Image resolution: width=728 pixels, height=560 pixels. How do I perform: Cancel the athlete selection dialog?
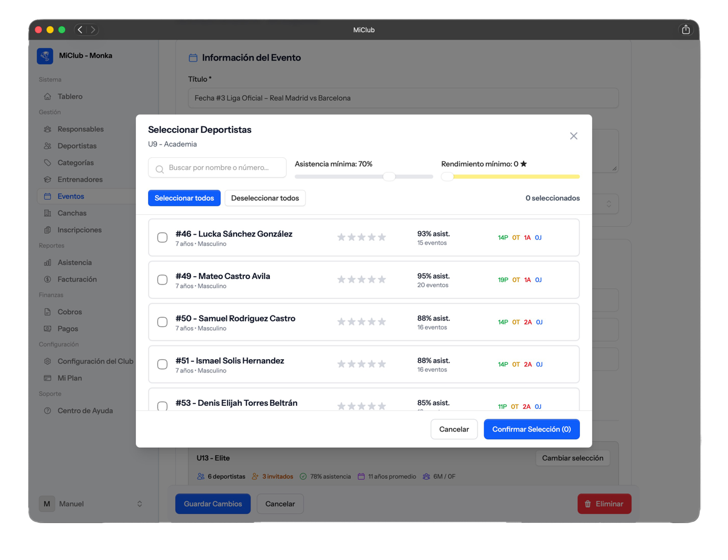[x=454, y=430]
